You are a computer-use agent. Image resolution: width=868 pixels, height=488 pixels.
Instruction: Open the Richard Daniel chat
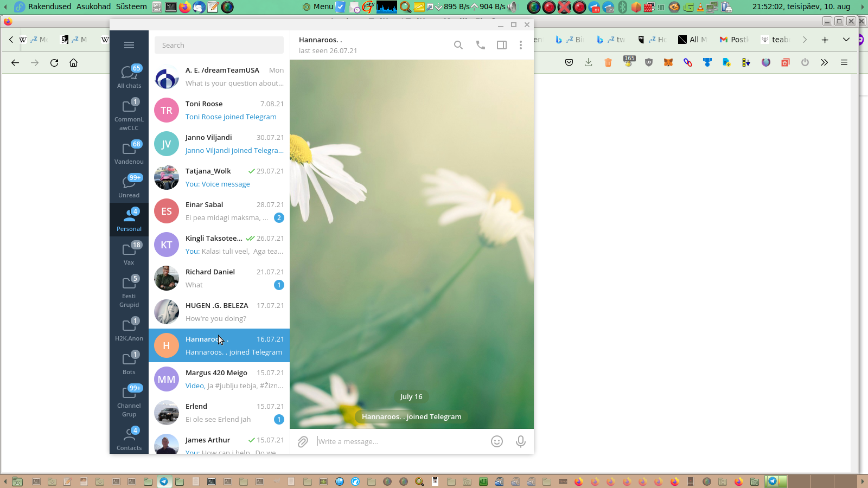pyautogui.click(x=219, y=278)
